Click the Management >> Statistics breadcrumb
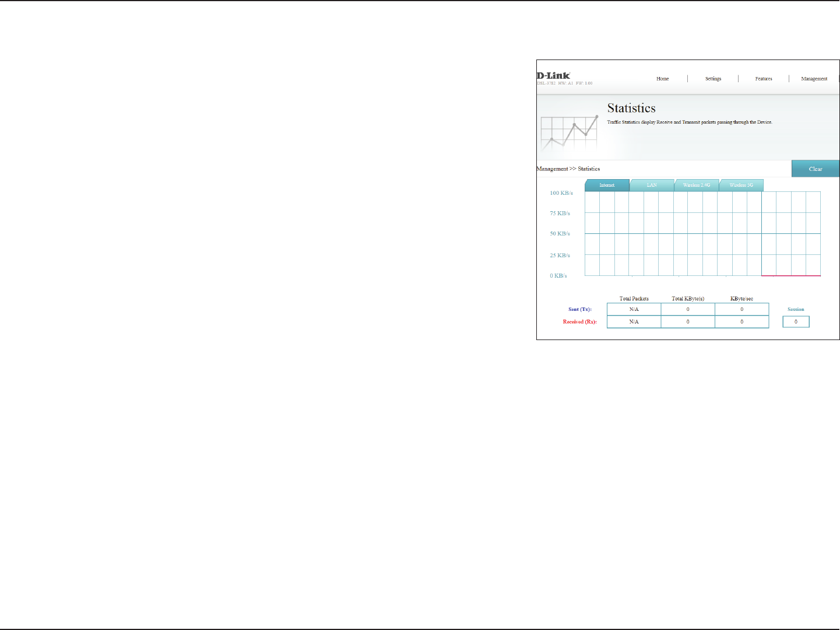Viewport: 840px width, 630px height. tap(568, 169)
